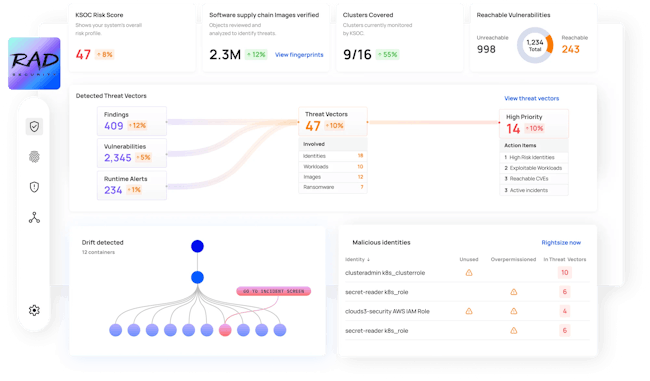This screenshot has height=381, width=650.
Task: Select Reachable CVEs action item
Action: point(534,179)
